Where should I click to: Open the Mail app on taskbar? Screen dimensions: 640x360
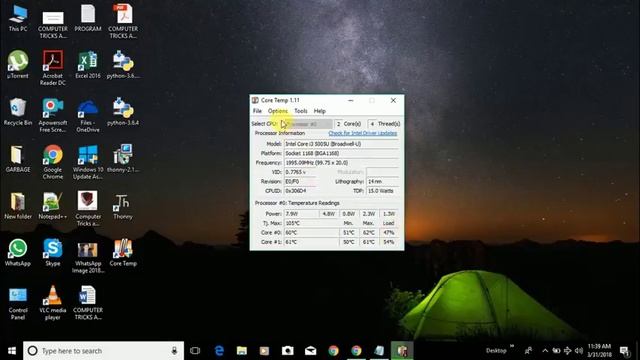310,351
